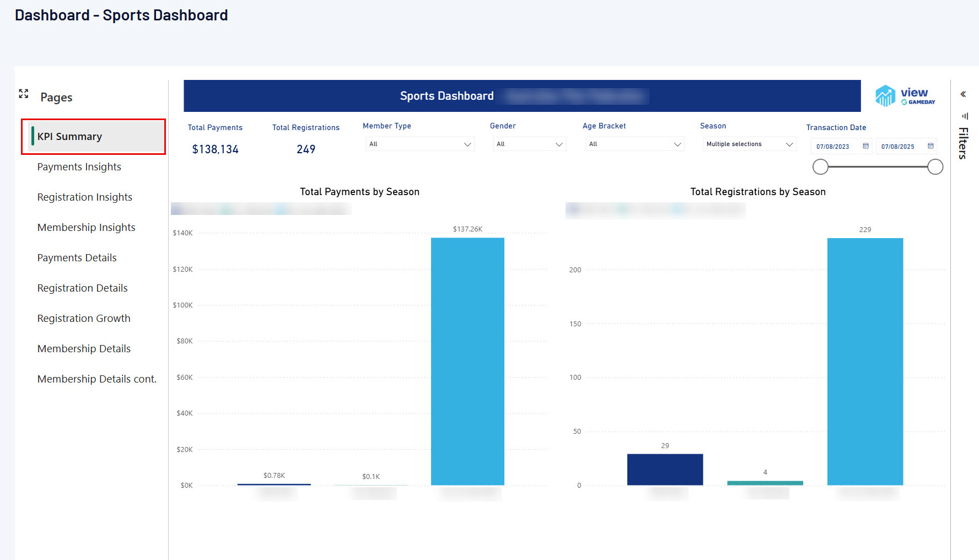
Task: Click the Filters bars icon
Action: coord(965,116)
